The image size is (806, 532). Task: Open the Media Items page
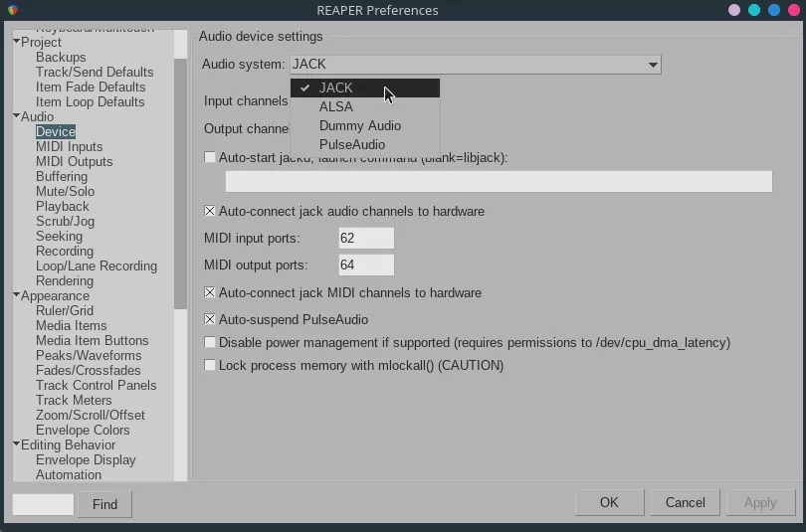(x=72, y=325)
